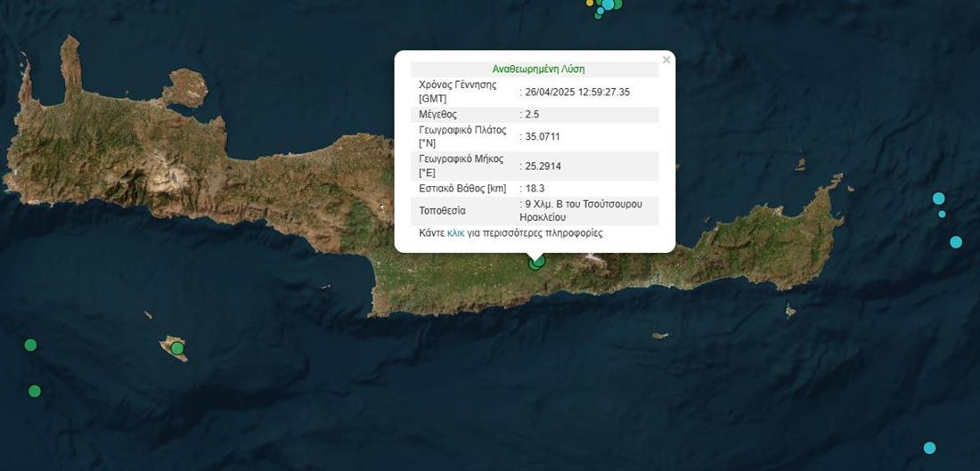Click the location text '9 Χλμ. Β του Τσούτσουρου'
Screen dimensions: 980x471
pos(581,205)
